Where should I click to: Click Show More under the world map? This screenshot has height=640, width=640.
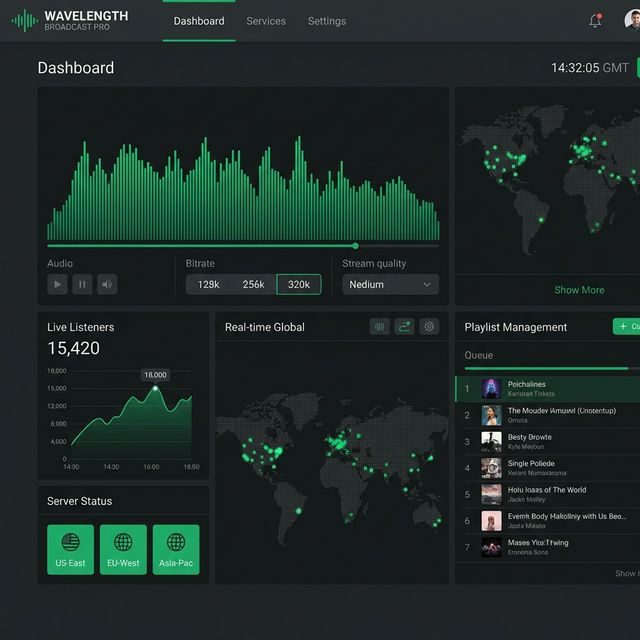coord(579,290)
